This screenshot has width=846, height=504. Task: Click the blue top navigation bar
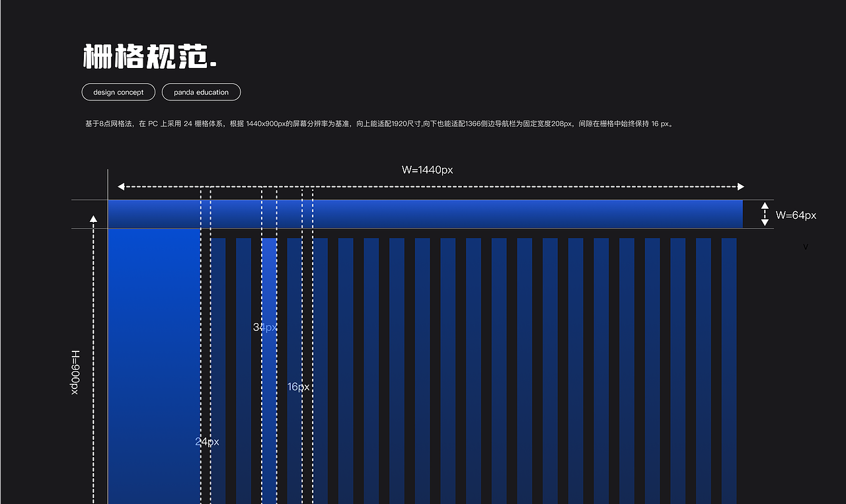click(425, 214)
